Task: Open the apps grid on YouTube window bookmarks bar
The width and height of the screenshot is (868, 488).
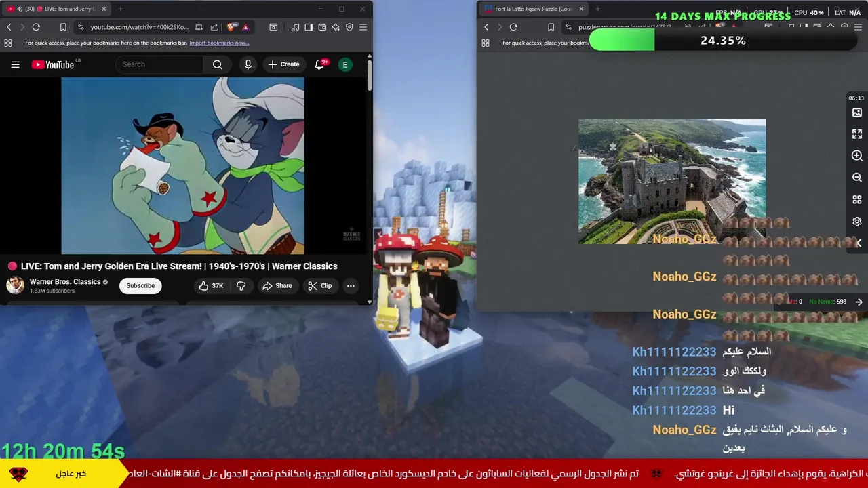Action: (8, 43)
